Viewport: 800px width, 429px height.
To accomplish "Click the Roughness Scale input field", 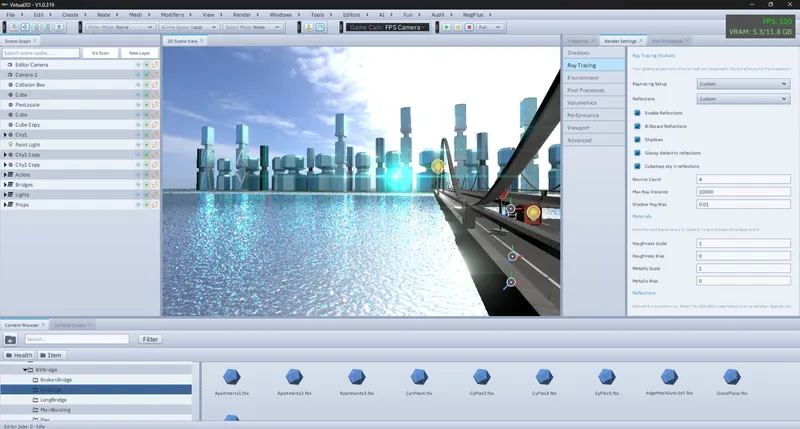I will 743,243.
